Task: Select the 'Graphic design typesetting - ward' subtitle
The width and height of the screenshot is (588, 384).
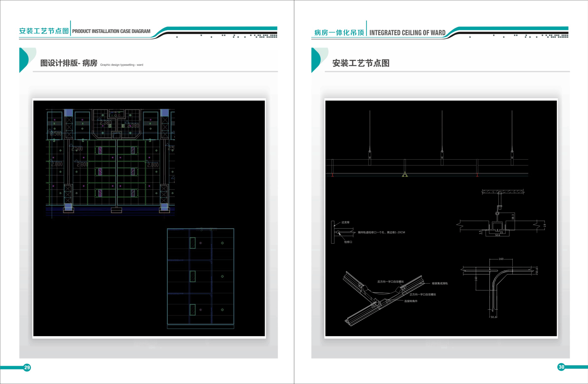Action: [122, 65]
